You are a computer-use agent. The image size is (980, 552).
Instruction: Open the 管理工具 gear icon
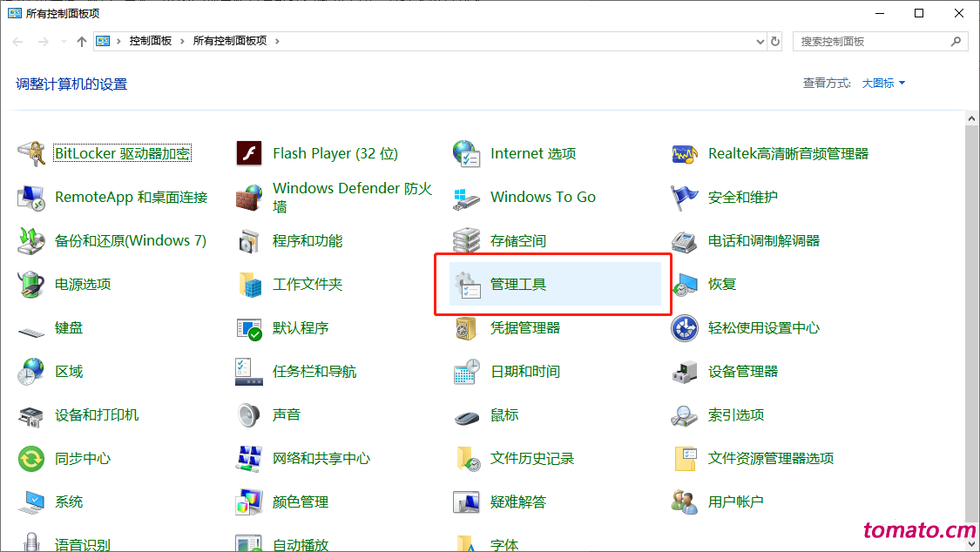[x=466, y=285]
